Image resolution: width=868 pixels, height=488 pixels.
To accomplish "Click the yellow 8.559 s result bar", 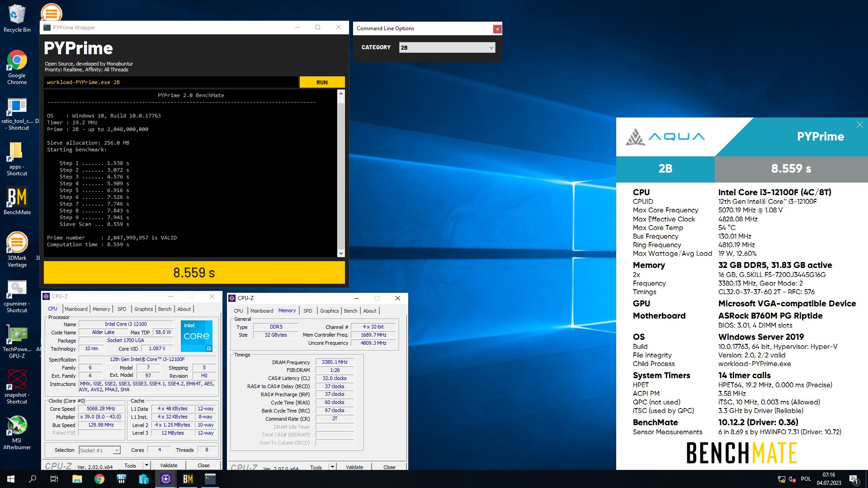I will (194, 272).
